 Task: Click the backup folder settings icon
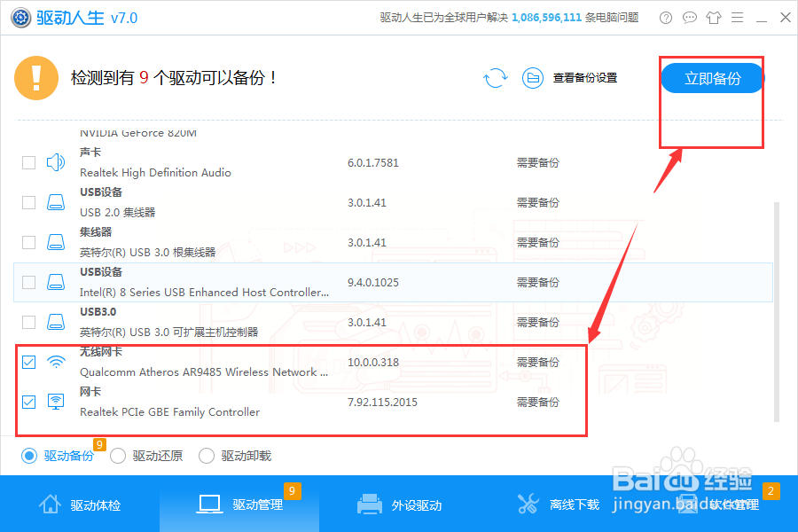pos(533,78)
